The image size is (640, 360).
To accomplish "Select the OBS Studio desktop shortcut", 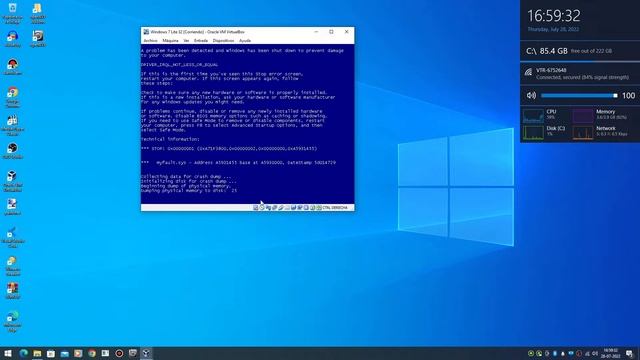I will click(x=12, y=151).
